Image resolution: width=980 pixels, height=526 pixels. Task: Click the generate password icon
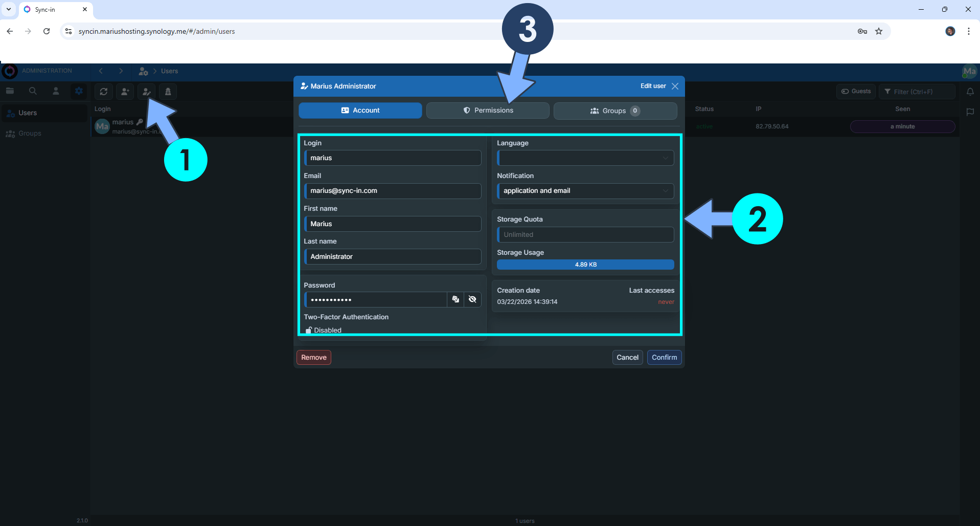[x=454, y=299]
